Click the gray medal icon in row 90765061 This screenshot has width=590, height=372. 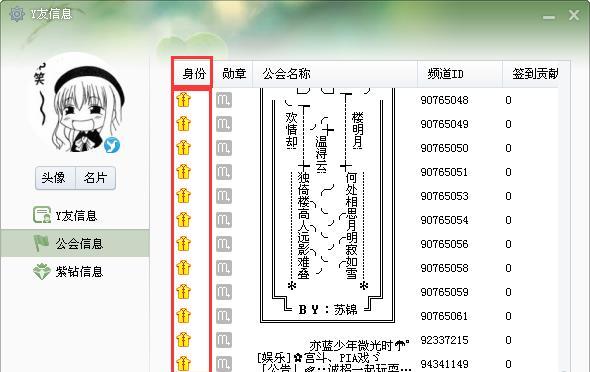(x=224, y=316)
